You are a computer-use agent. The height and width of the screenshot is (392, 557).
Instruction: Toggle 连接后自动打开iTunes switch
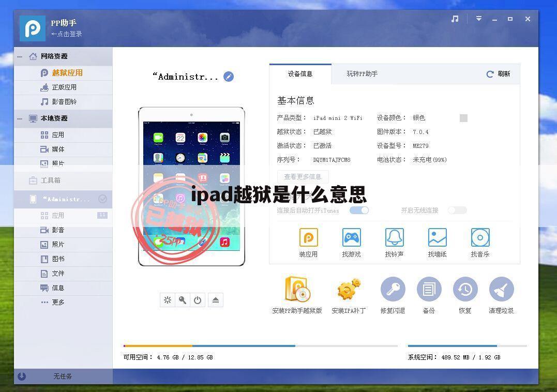coord(359,210)
